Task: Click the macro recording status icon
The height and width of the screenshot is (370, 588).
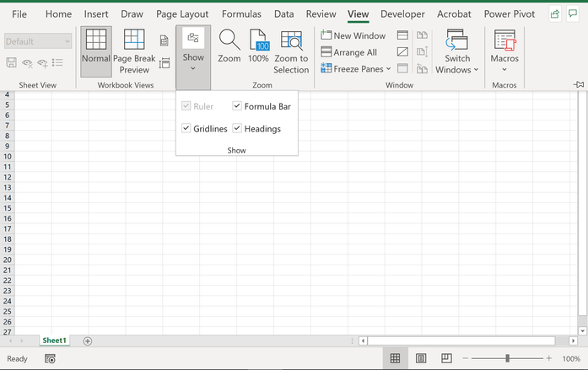Action: click(x=50, y=359)
